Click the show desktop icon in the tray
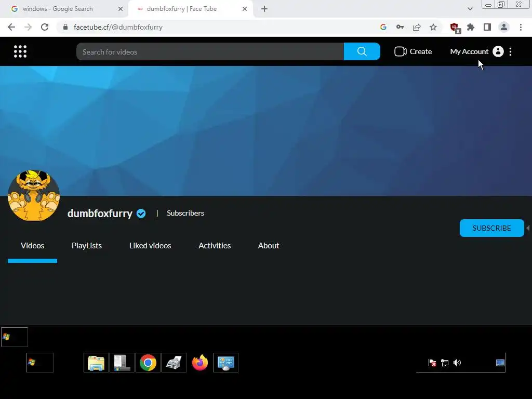Viewport: 532px width, 399px height. [x=500, y=363]
